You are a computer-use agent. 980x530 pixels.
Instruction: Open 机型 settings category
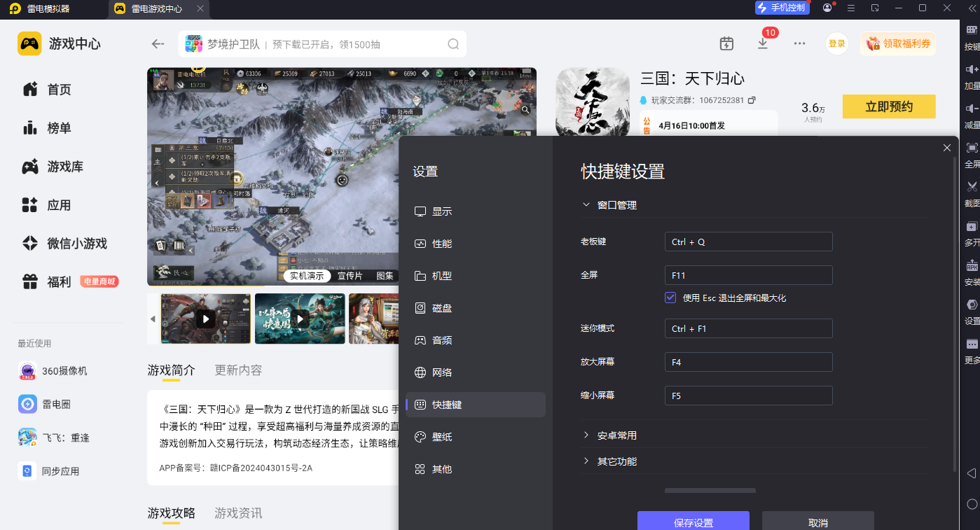tap(476, 276)
